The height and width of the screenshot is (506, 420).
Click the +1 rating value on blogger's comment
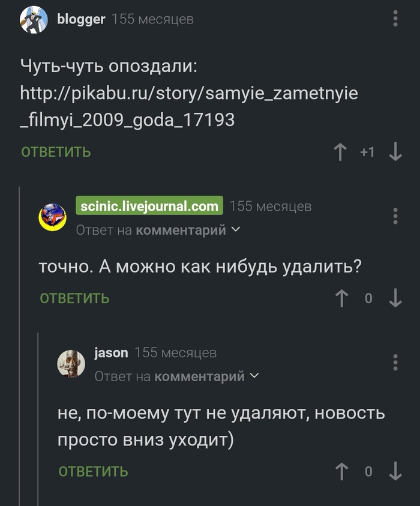368,152
